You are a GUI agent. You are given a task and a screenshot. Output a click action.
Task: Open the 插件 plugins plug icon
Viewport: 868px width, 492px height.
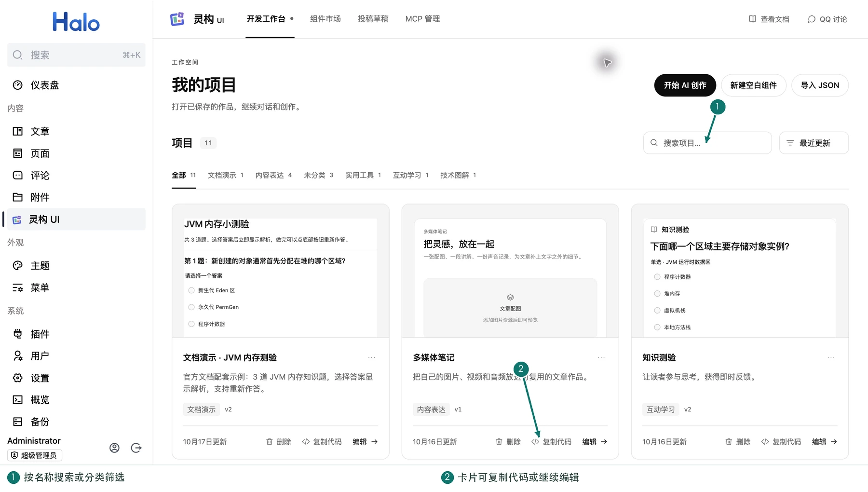pyautogui.click(x=18, y=334)
